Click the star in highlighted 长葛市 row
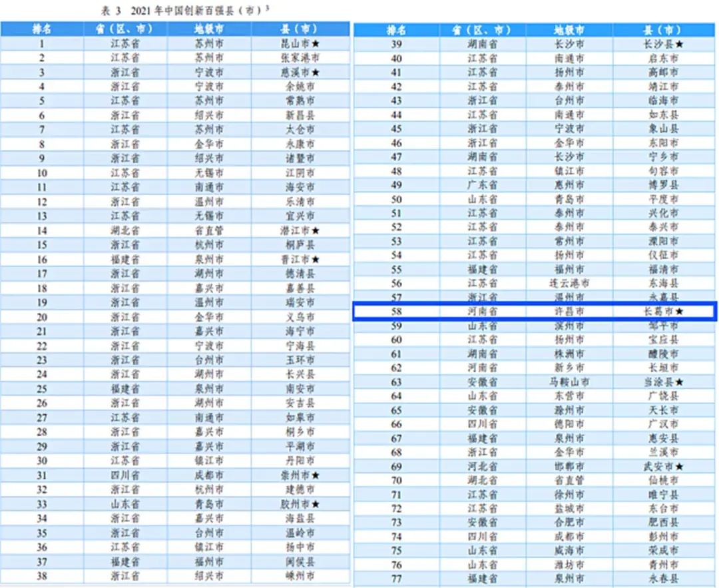The width and height of the screenshot is (719, 588). coord(679,312)
